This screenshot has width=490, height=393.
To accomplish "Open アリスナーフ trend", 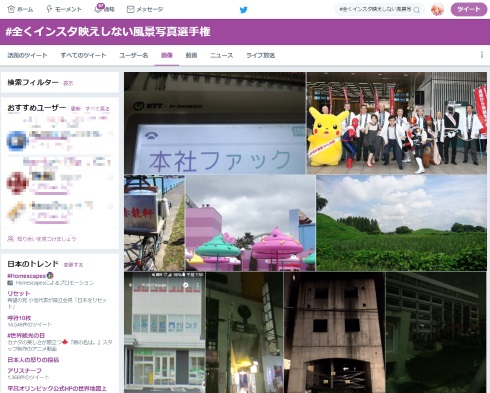I will (24, 370).
